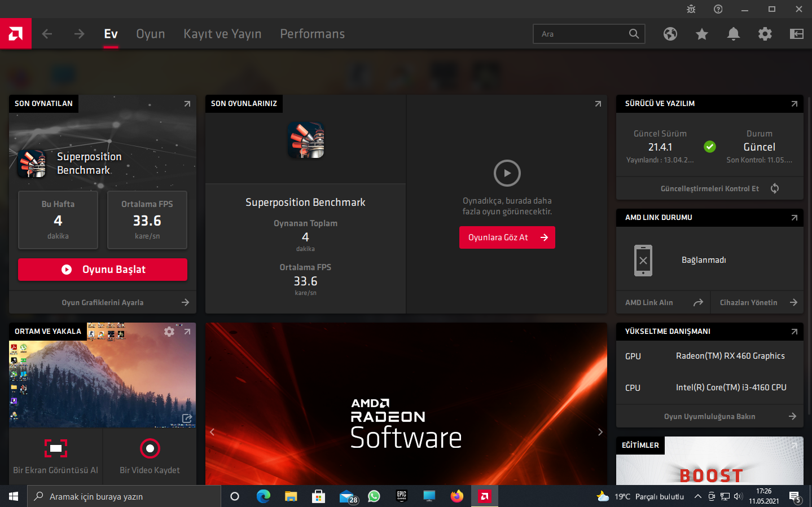
Task: Click the Bu Hafta 4 dakika tile
Action: tap(58, 220)
